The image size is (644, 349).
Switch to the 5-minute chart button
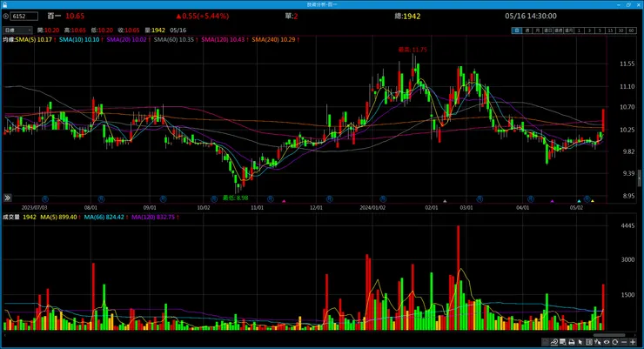pos(600,30)
